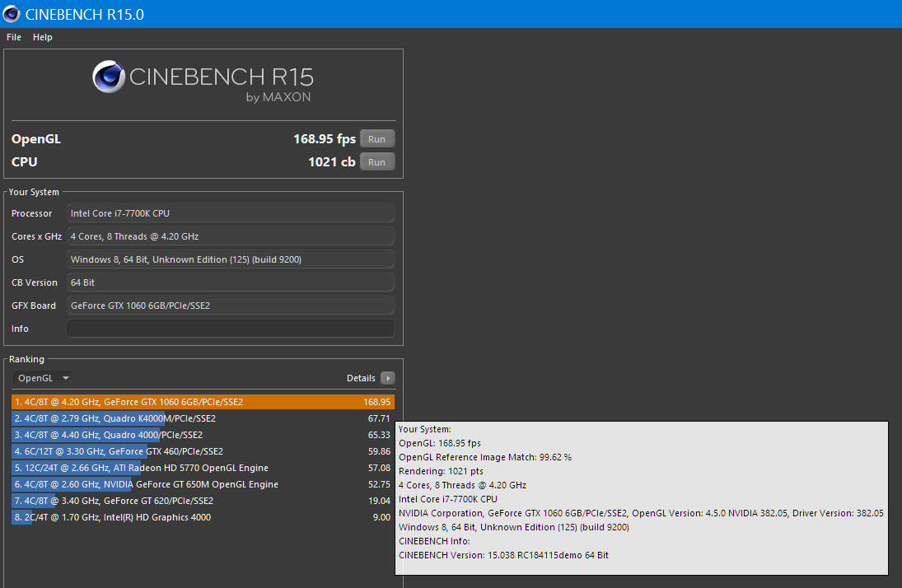Click the 9.00 ranking score value
This screenshot has height=588, width=902.
381,517
